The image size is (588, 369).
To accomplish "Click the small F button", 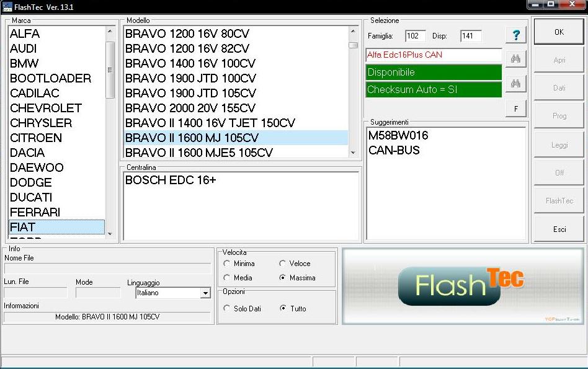I will [516, 109].
